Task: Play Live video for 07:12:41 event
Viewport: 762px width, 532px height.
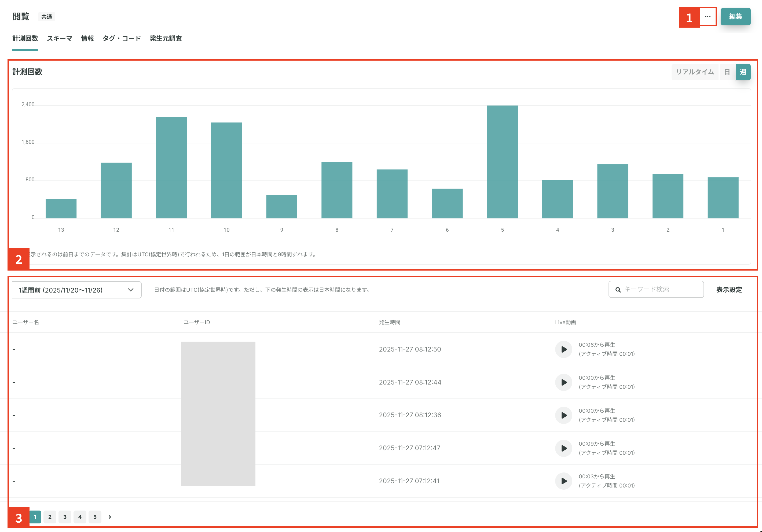Action: tap(563, 481)
